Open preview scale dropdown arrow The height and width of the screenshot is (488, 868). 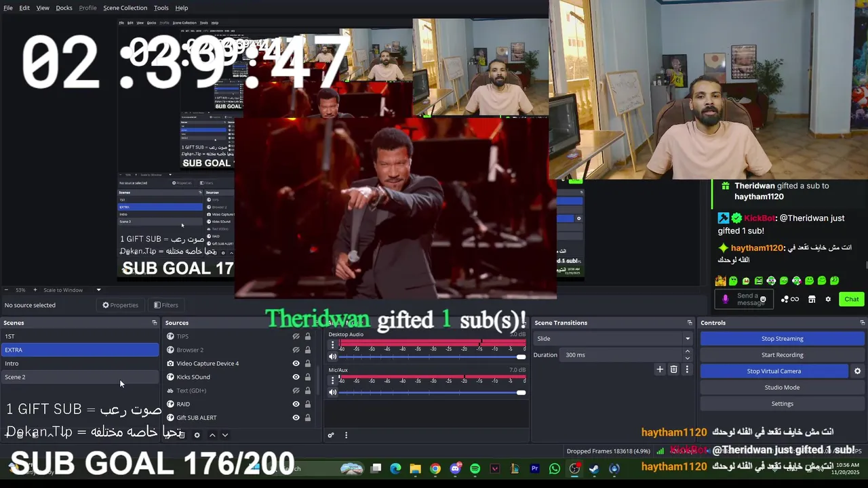98,290
